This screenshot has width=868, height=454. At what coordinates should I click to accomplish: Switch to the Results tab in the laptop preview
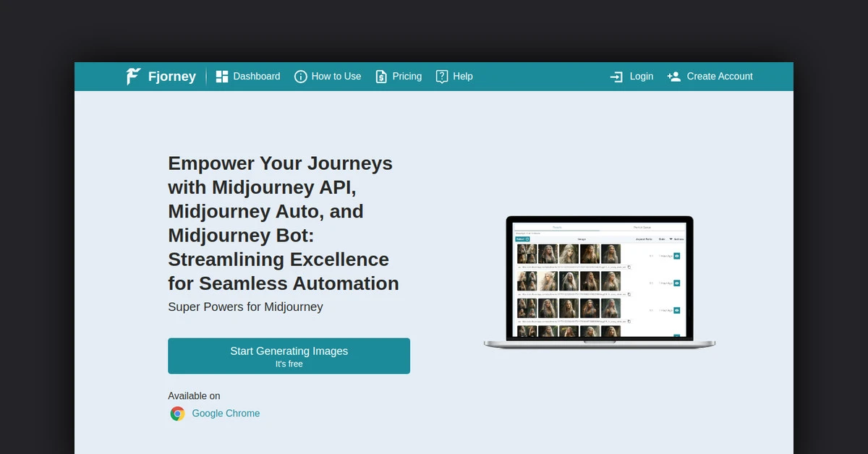pos(557,227)
